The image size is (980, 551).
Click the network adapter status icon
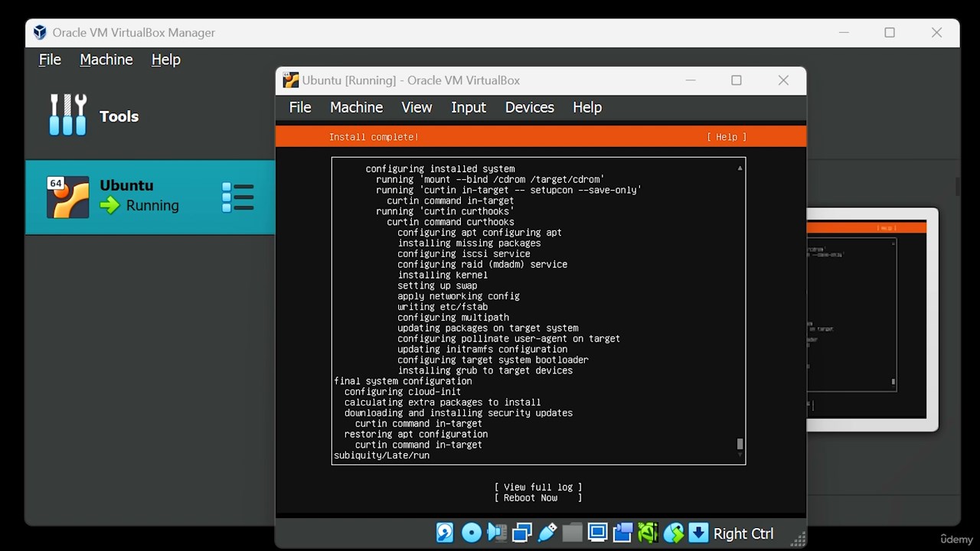(x=522, y=533)
